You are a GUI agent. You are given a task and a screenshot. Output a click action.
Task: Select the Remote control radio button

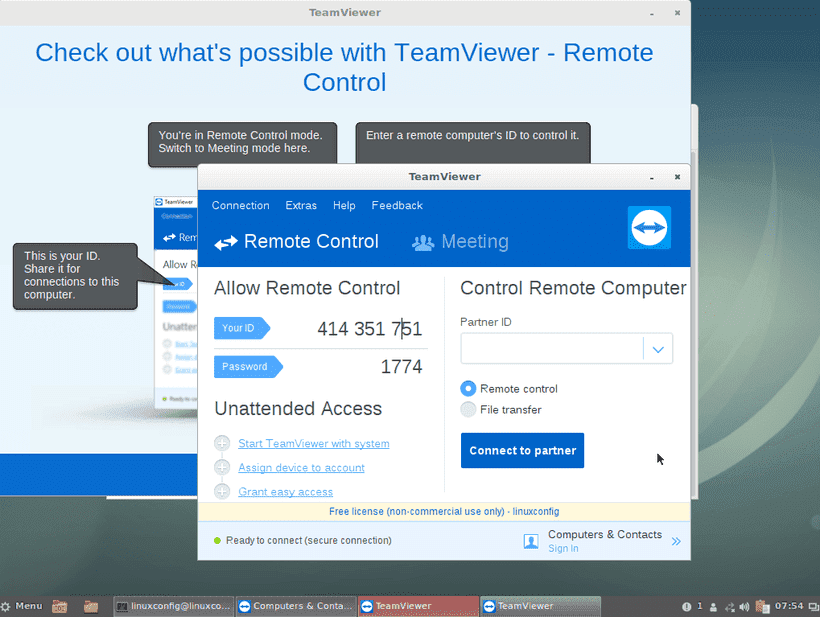click(x=468, y=389)
